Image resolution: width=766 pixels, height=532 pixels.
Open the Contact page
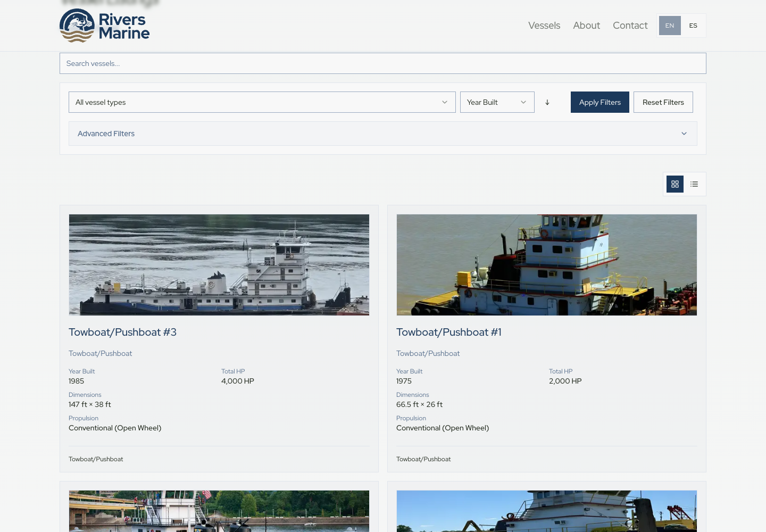pos(630,26)
